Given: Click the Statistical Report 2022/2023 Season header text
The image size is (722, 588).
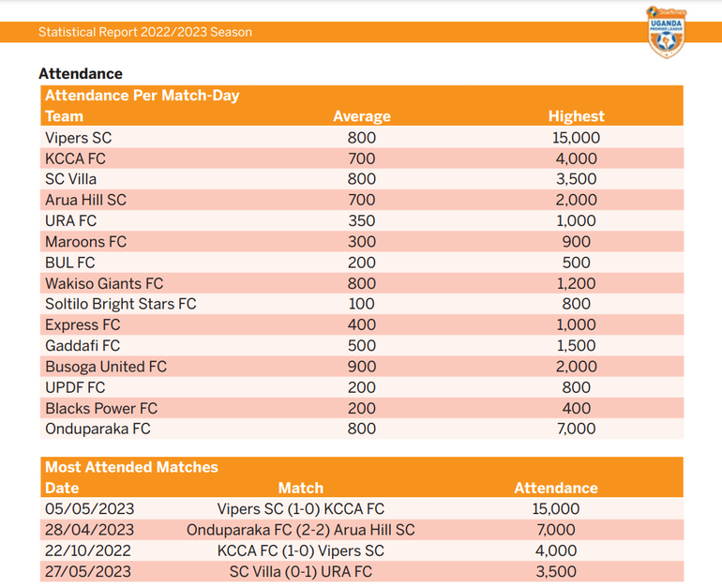Looking at the screenshot, I should pyautogui.click(x=144, y=32).
